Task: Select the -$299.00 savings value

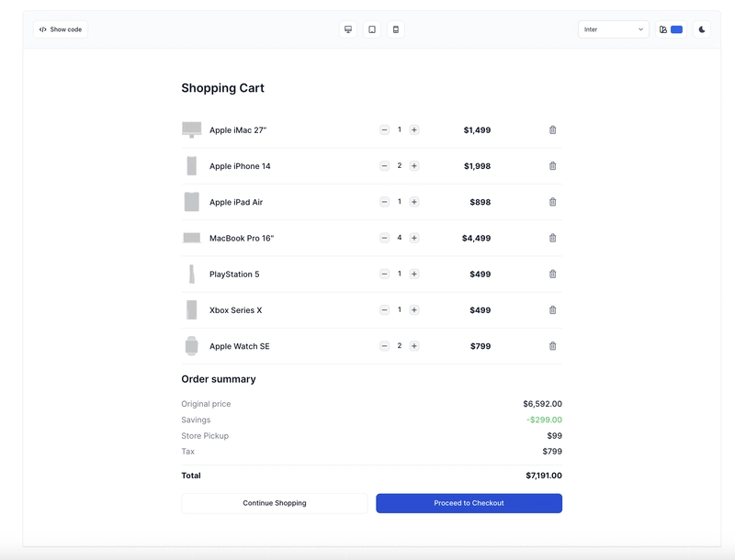Action: 544,420
